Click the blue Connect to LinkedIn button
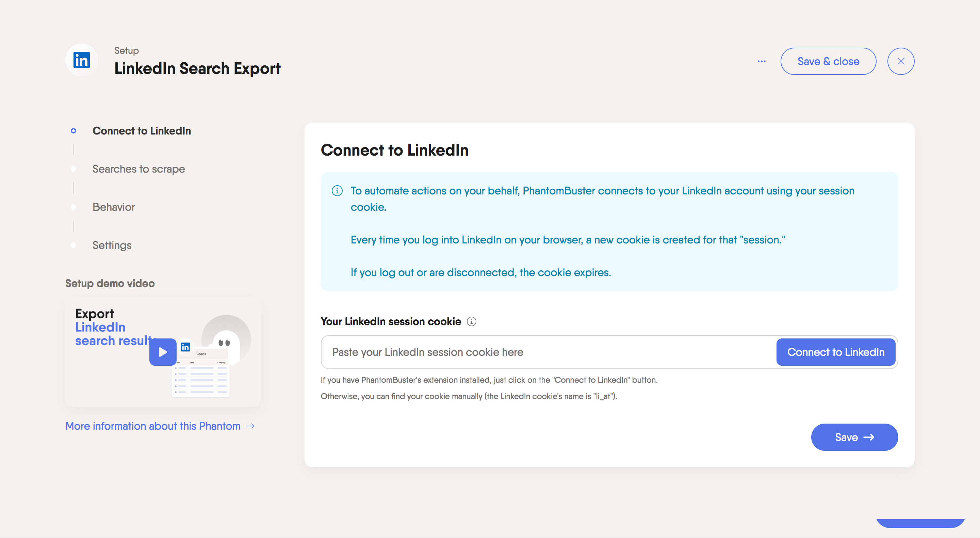Screen dimensions: 980x538 point(835,352)
